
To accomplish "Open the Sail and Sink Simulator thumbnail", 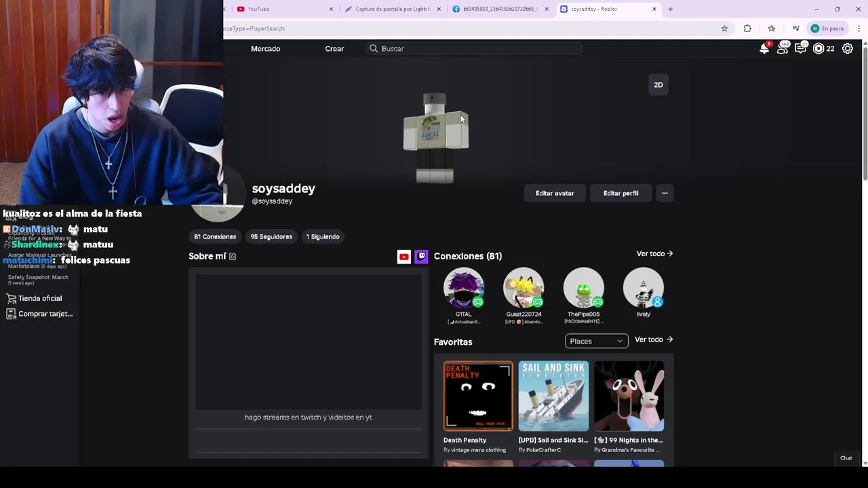I will coord(553,396).
